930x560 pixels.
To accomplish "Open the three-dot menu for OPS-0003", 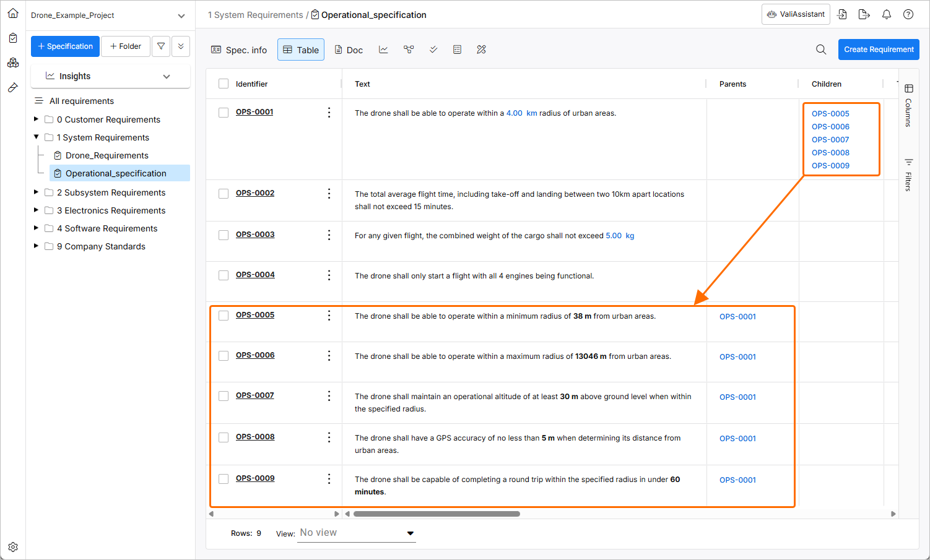I will (x=329, y=235).
